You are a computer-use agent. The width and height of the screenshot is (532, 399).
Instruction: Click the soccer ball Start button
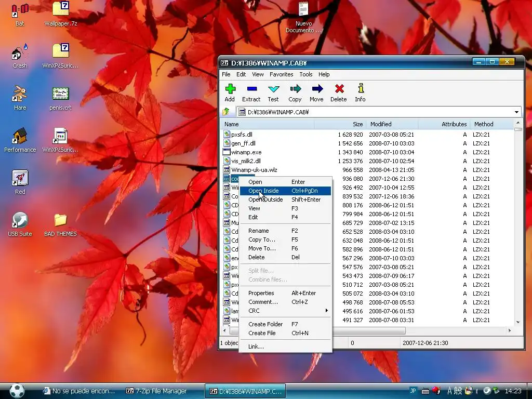click(x=17, y=391)
